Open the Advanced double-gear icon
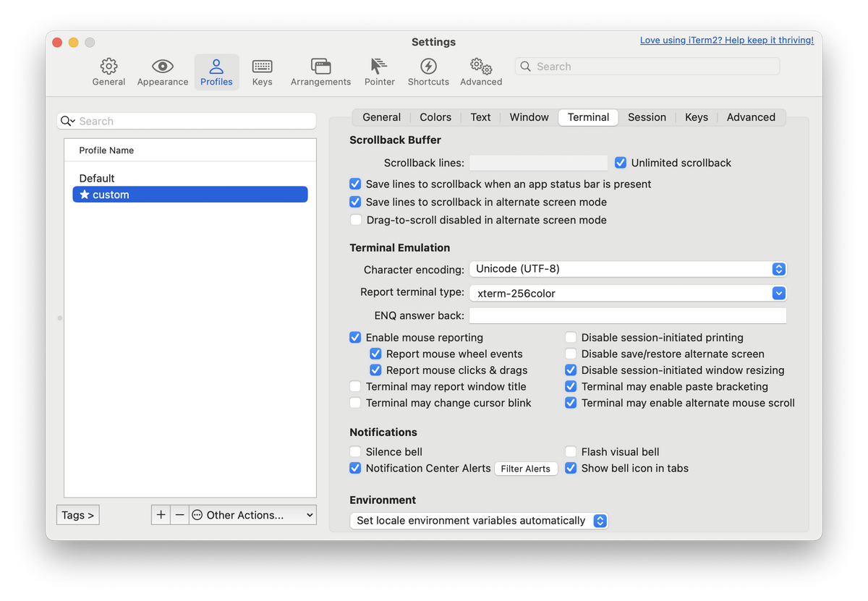Image resolution: width=868 pixels, height=601 pixels. (481, 67)
